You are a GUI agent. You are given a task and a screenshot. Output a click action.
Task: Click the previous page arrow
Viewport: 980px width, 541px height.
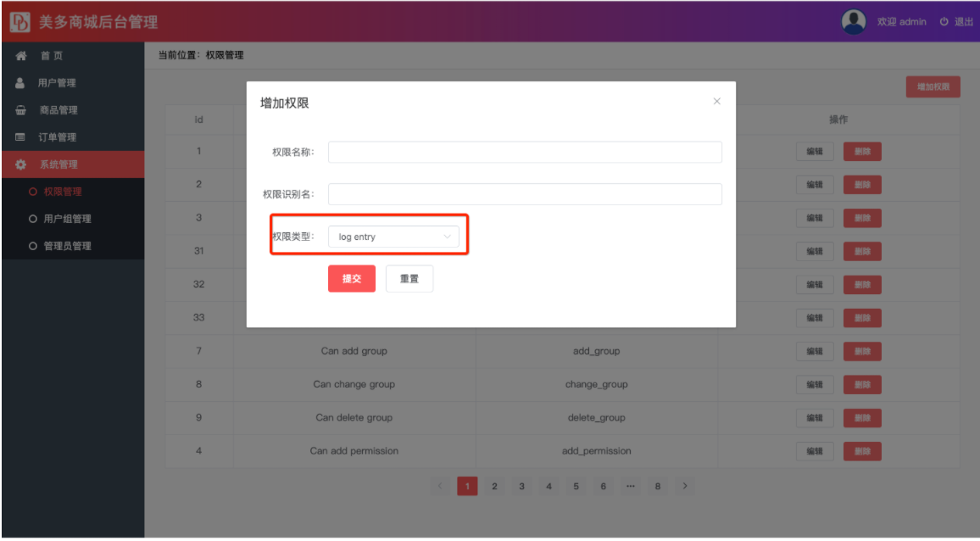pyautogui.click(x=440, y=486)
